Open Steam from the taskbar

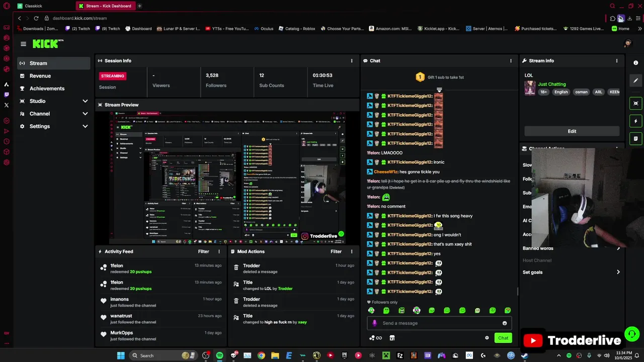(525, 355)
